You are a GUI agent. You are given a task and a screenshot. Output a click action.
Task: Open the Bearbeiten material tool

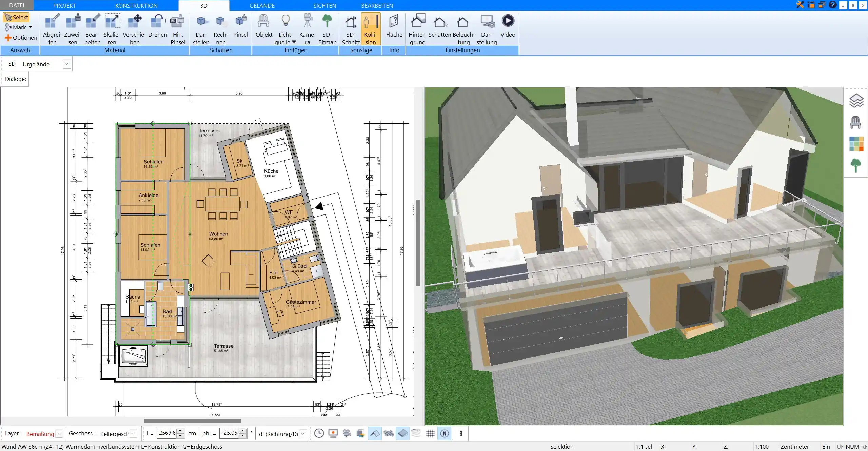92,29
